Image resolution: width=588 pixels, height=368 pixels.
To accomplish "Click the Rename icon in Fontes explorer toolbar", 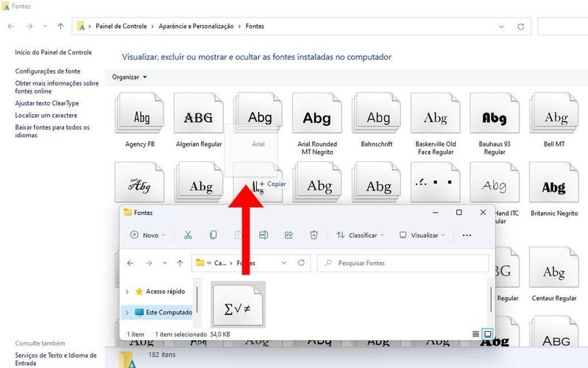I will (263, 236).
